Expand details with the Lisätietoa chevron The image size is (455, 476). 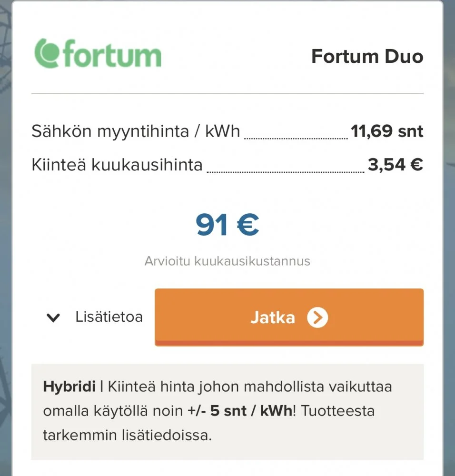[54, 317]
